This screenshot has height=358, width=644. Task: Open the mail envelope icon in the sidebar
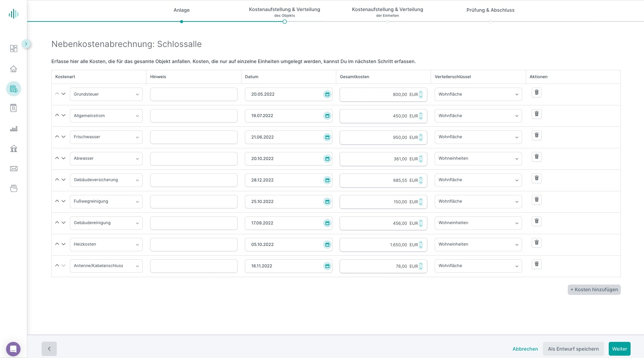click(13, 169)
